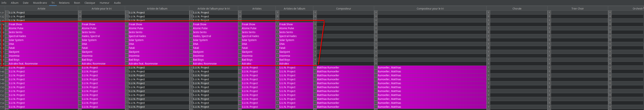
Task: Click the zero badge in row 134's Chorale cell
Action: click(x=488, y=24)
